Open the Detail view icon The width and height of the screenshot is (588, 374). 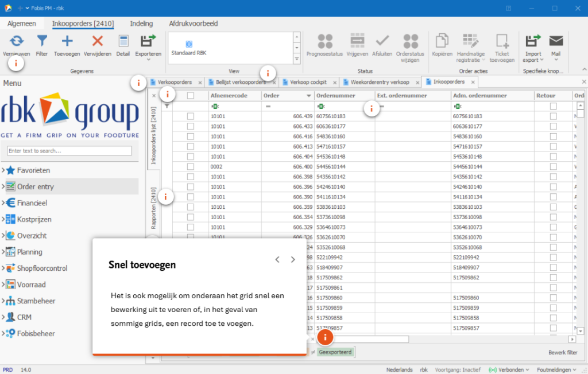coord(123,41)
